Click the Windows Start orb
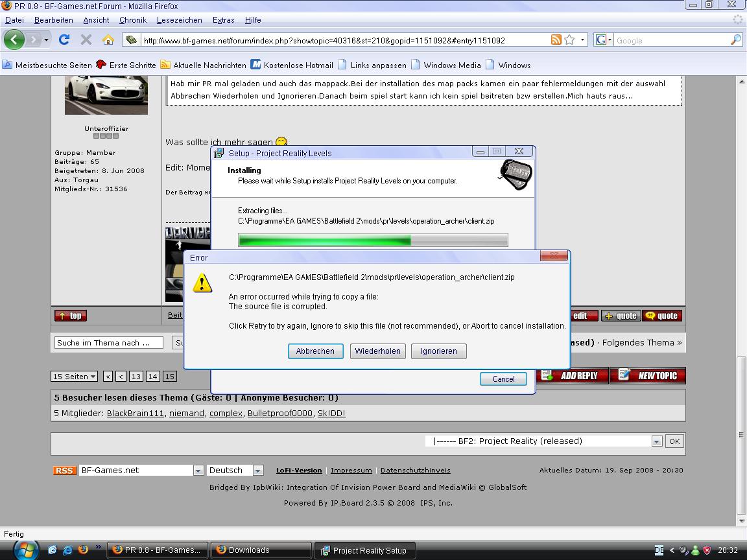747x560 pixels. point(25,550)
